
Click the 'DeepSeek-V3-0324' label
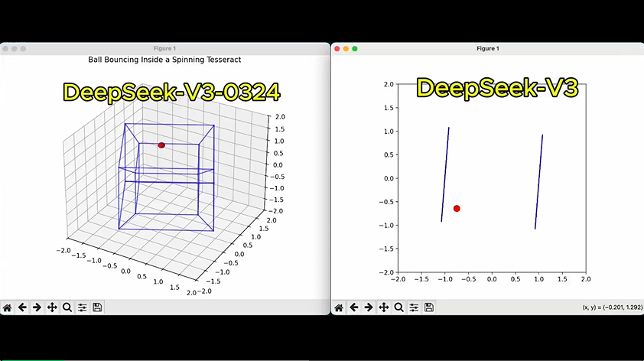click(171, 92)
